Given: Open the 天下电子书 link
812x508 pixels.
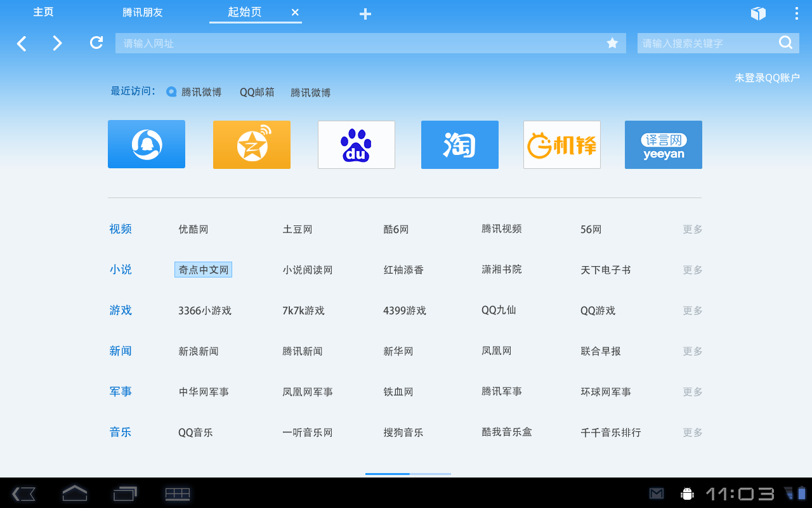Looking at the screenshot, I should pyautogui.click(x=606, y=270).
